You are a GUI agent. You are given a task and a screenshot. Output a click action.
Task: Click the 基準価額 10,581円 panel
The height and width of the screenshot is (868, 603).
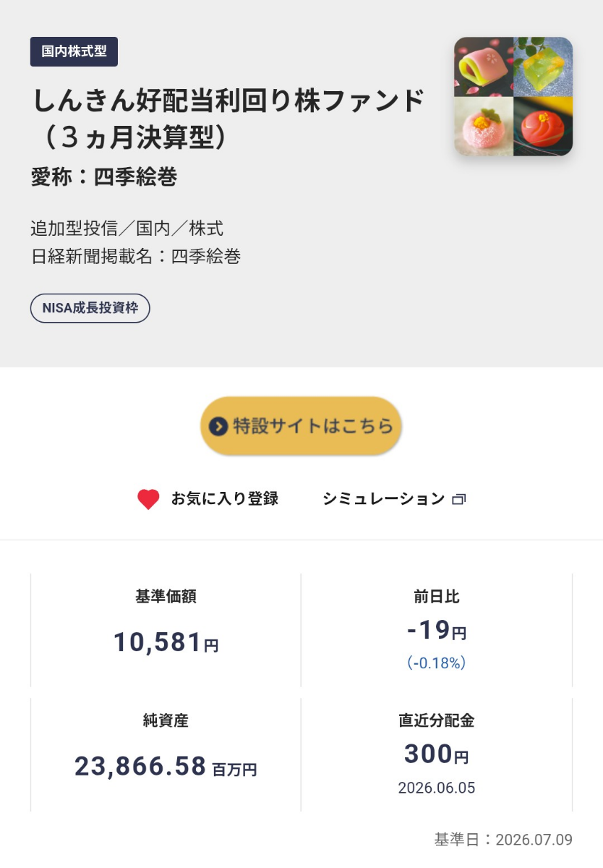166,630
